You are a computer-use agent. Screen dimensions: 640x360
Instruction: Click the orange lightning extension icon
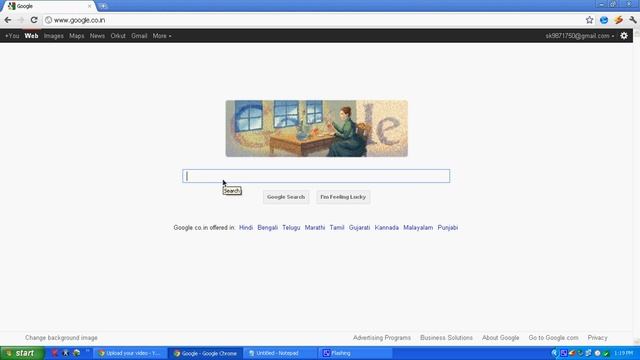point(618,20)
